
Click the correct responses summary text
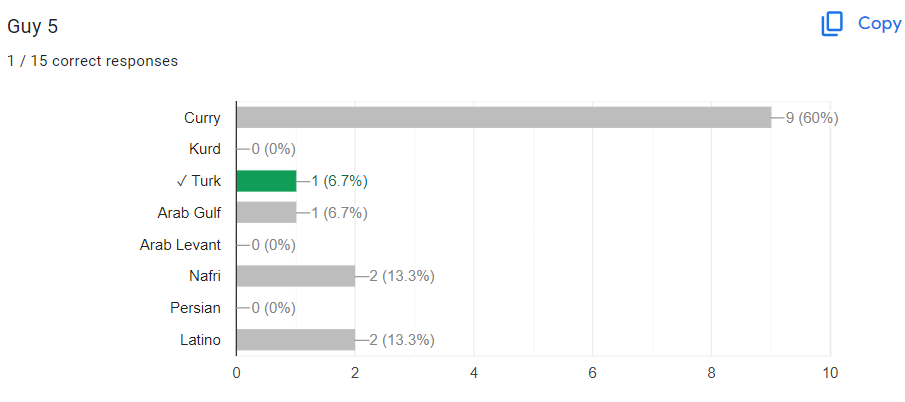tap(92, 61)
